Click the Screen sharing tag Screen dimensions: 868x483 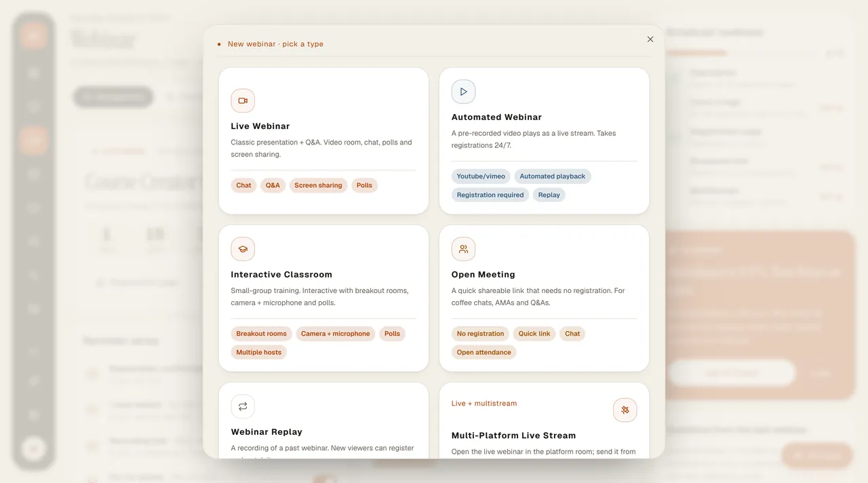(x=318, y=185)
